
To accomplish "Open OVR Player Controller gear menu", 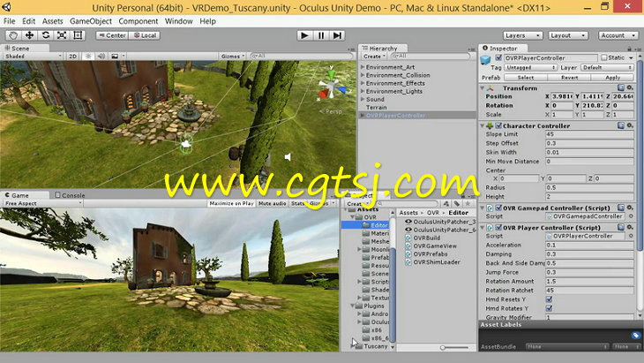I will [x=630, y=227].
